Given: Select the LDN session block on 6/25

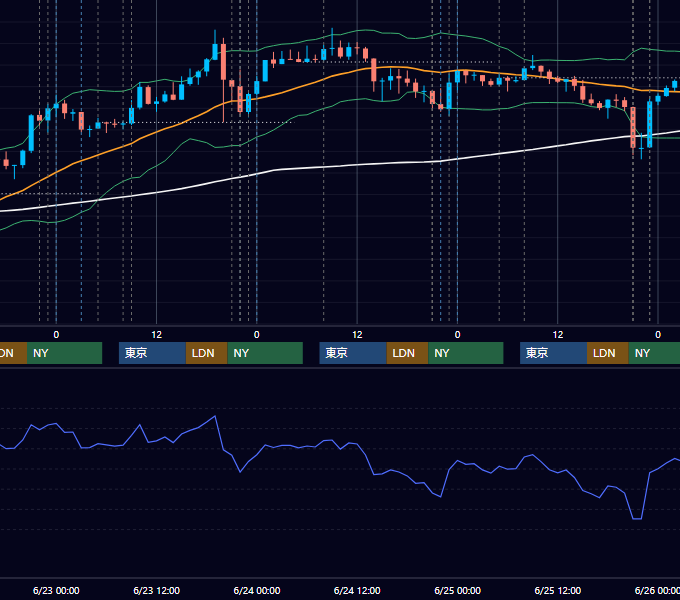Looking at the screenshot, I should [x=608, y=353].
